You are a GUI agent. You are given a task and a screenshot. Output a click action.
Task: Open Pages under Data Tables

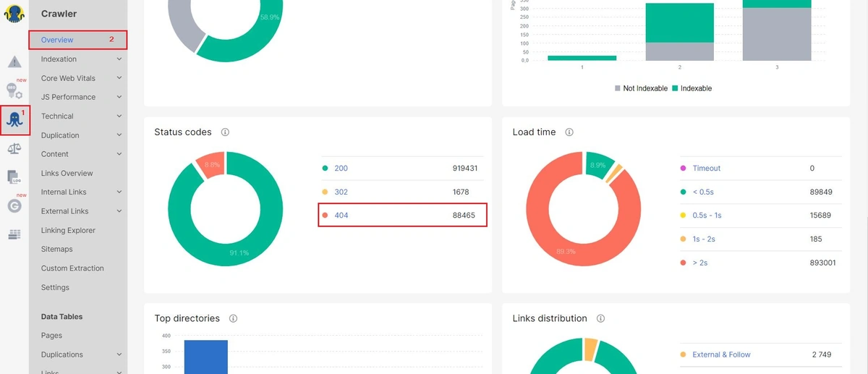(51, 335)
